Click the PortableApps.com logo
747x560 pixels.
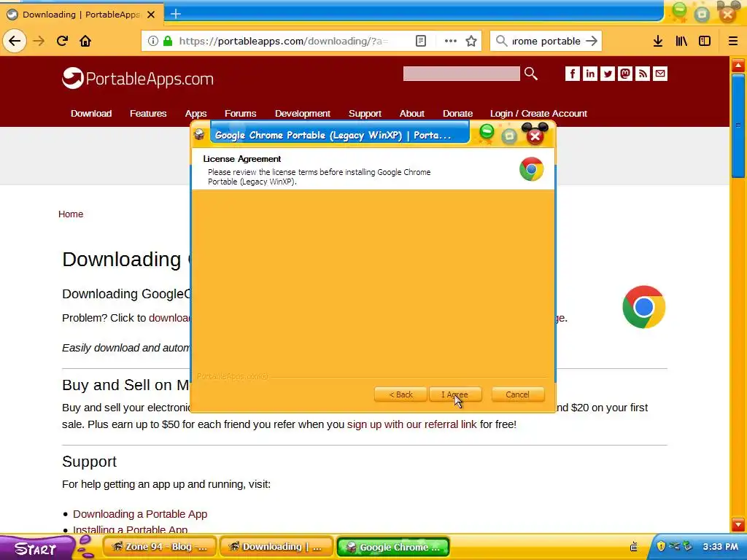[x=138, y=78]
